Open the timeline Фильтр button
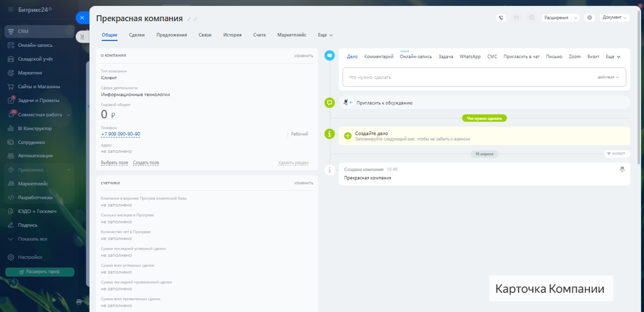The height and width of the screenshot is (312, 644). click(616, 154)
